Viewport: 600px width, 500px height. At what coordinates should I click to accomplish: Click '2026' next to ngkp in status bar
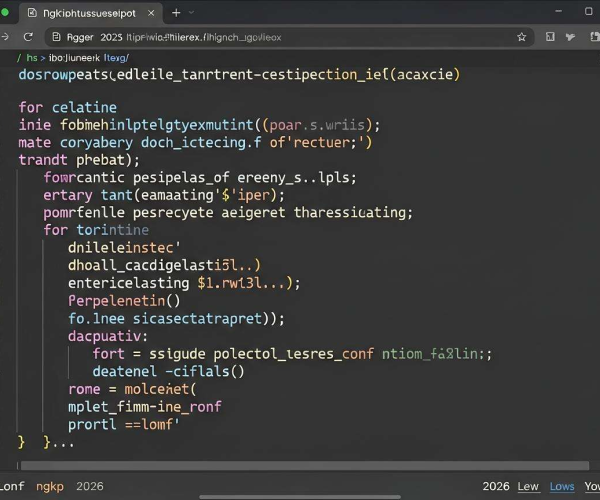tap(90, 486)
